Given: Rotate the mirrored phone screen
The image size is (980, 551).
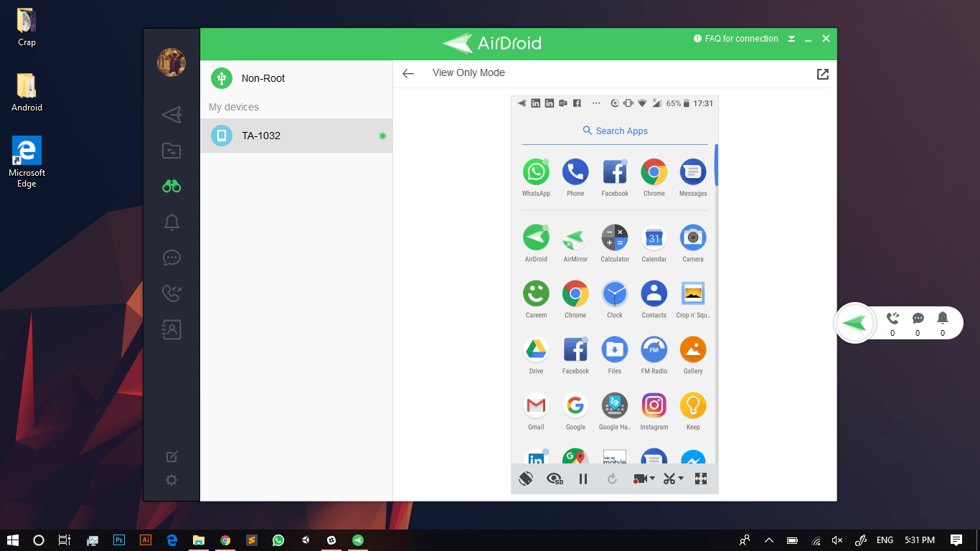Looking at the screenshot, I should [525, 479].
